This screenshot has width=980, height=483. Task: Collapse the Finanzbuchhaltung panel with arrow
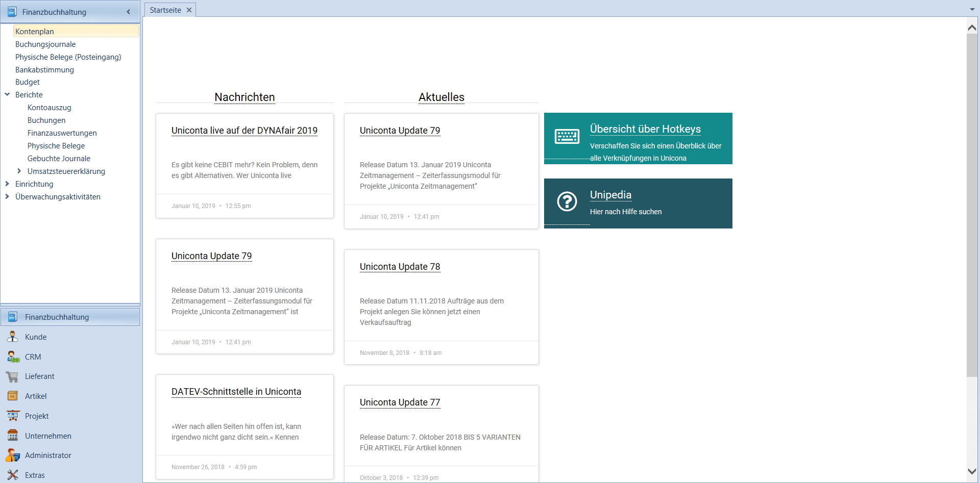point(128,12)
